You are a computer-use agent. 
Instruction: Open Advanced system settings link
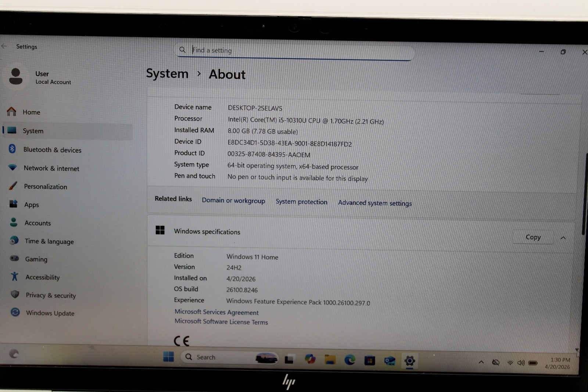click(375, 203)
